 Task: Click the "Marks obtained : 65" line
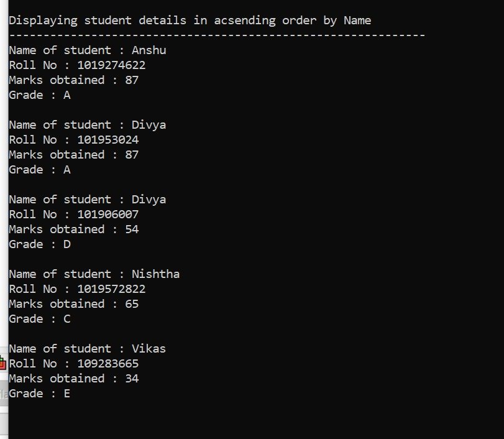point(73,304)
